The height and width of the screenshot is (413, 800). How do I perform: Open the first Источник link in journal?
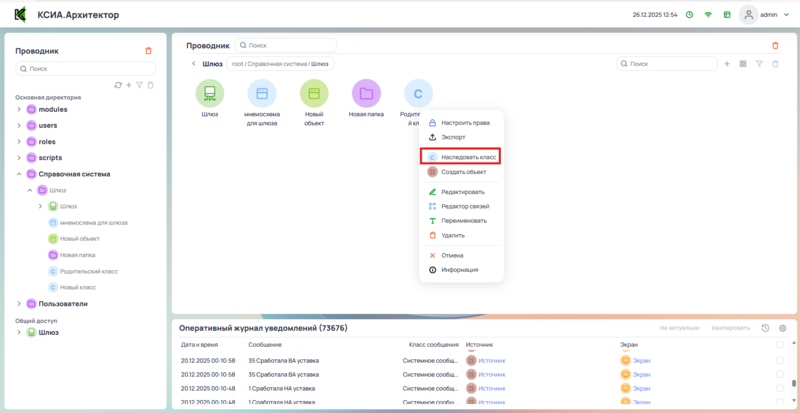tap(492, 359)
